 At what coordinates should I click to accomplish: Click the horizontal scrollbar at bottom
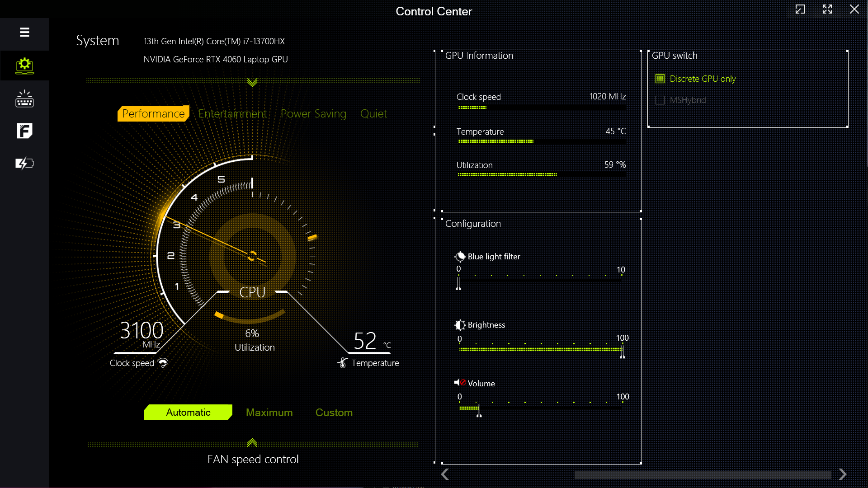(702, 475)
